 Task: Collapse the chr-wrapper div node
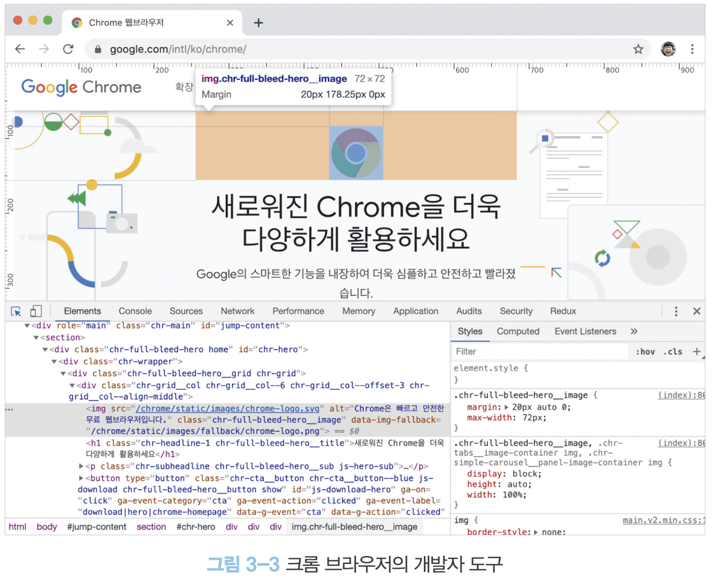54,362
